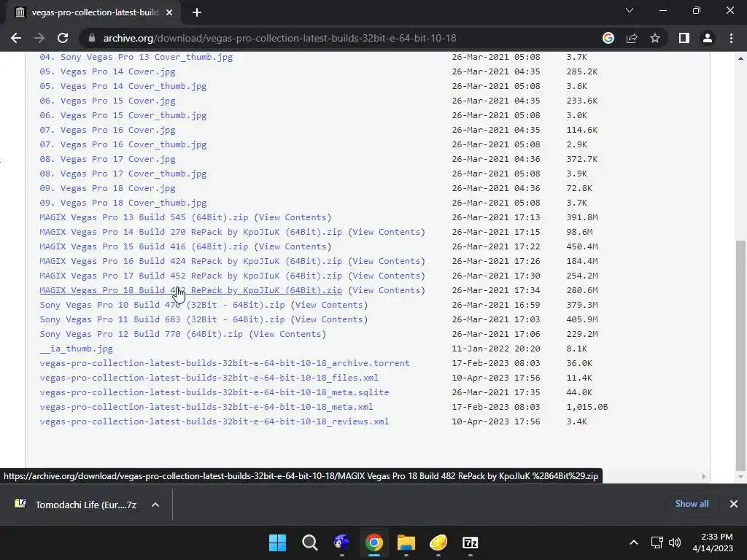The image size is (747, 560).
Task: Download MAGIX Vegas Pro 18 Build 482 zip
Action: [190, 290]
